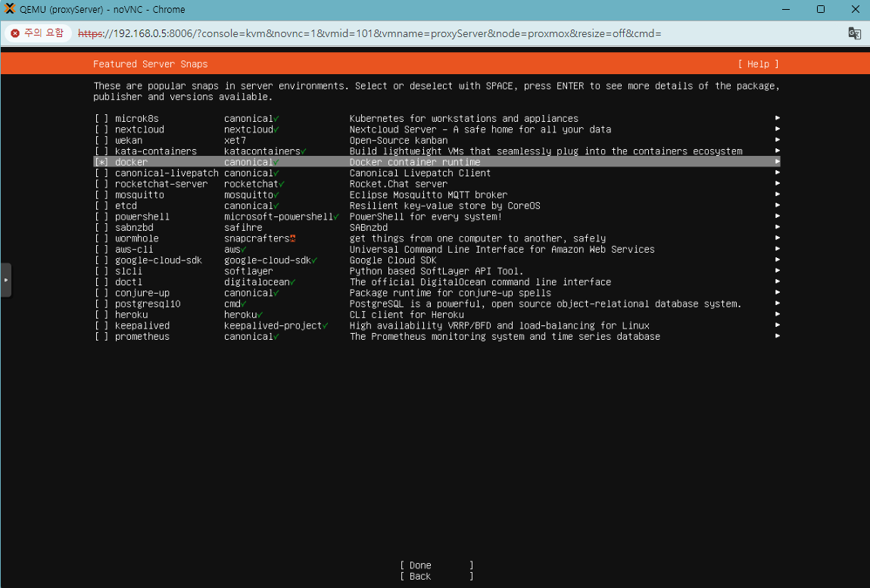The width and height of the screenshot is (870, 588).
Task: Click 'Eclipse Mosquitto MQTT broker' description
Action: click(x=429, y=194)
